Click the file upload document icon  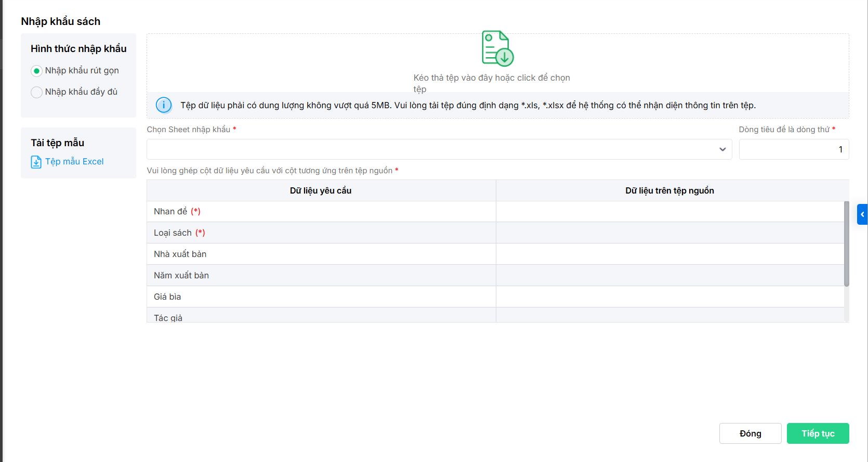(x=498, y=48)
